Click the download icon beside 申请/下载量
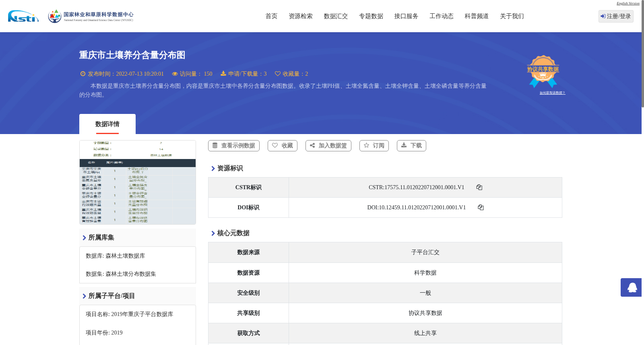The image size is (644, 345). coord(223,74)
